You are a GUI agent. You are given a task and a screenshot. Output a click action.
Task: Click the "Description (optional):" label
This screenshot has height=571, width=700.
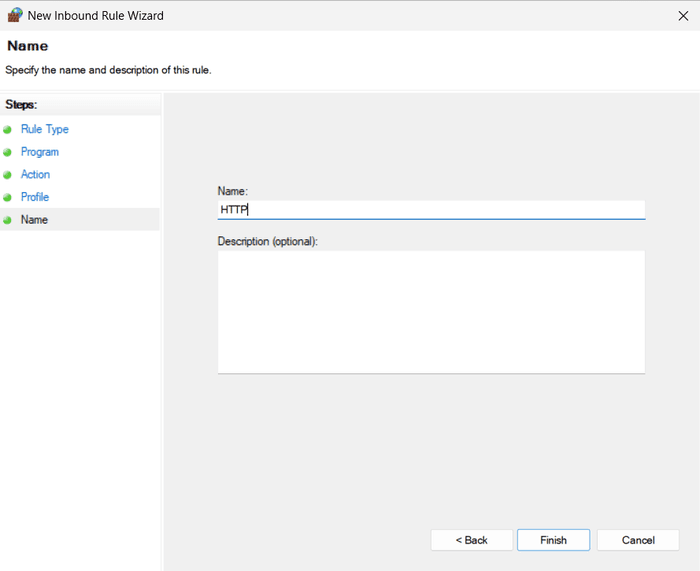[x=267, y=241]
